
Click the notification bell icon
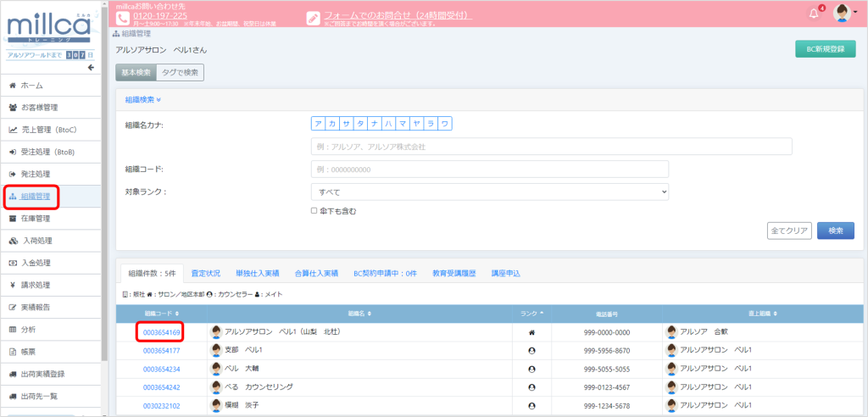(815, 13)
